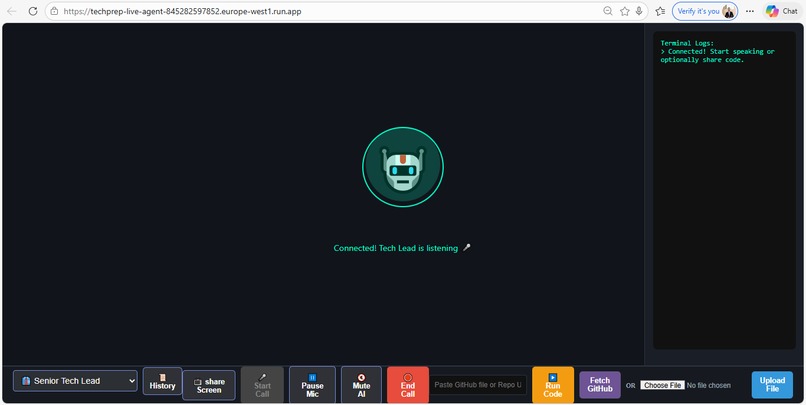Click the robot avatar in the center

402,167
